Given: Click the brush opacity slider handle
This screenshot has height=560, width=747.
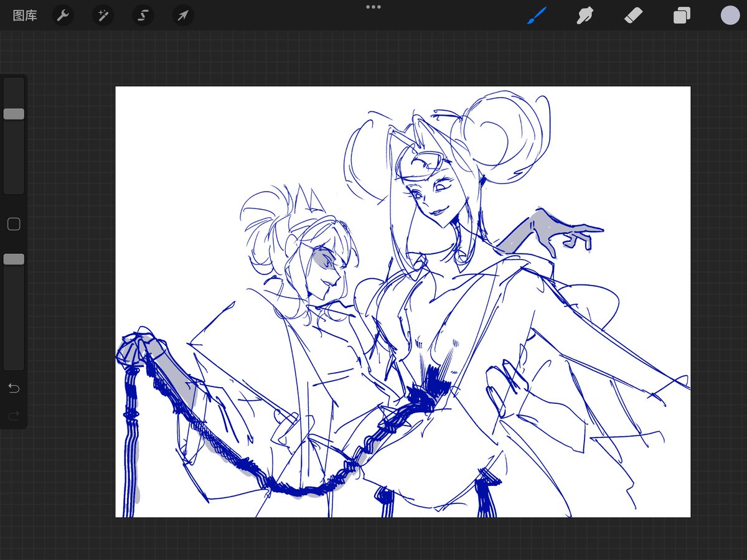Looking at the screenshot, I should (14, 259).
